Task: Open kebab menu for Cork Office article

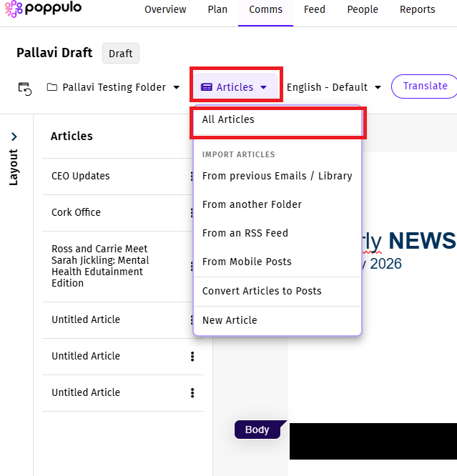Action: [192, 213]
